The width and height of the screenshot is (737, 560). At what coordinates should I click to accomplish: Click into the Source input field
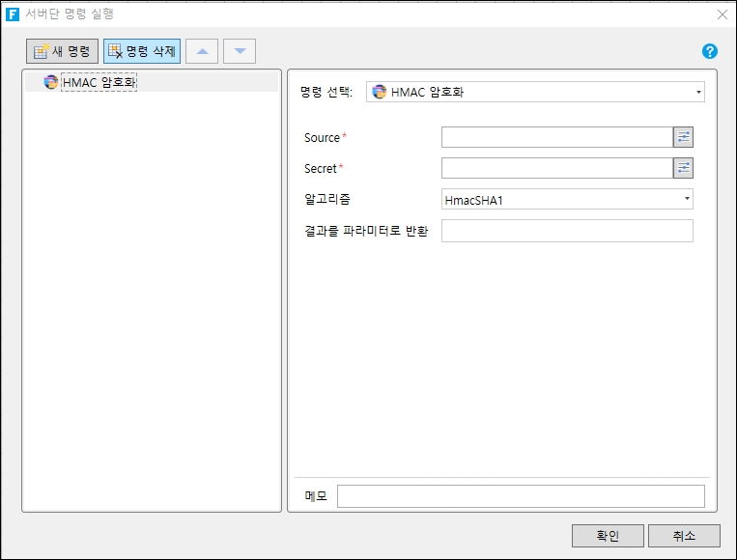point(556,137)
